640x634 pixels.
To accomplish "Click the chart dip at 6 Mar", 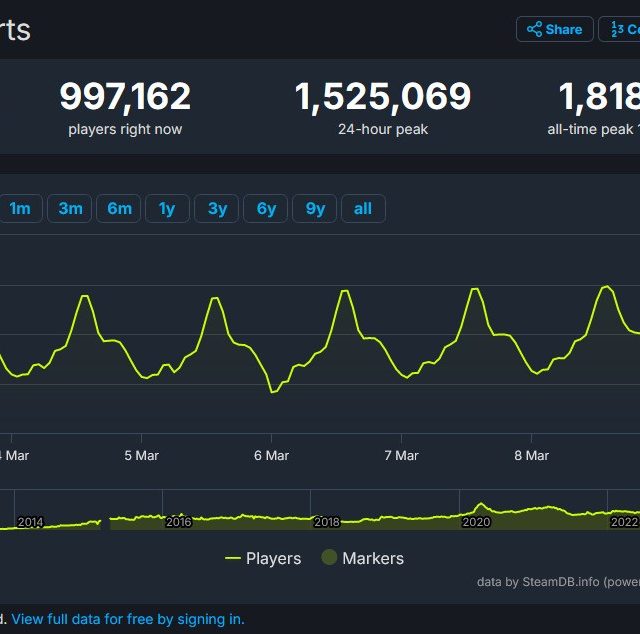I will pos(272,392).
